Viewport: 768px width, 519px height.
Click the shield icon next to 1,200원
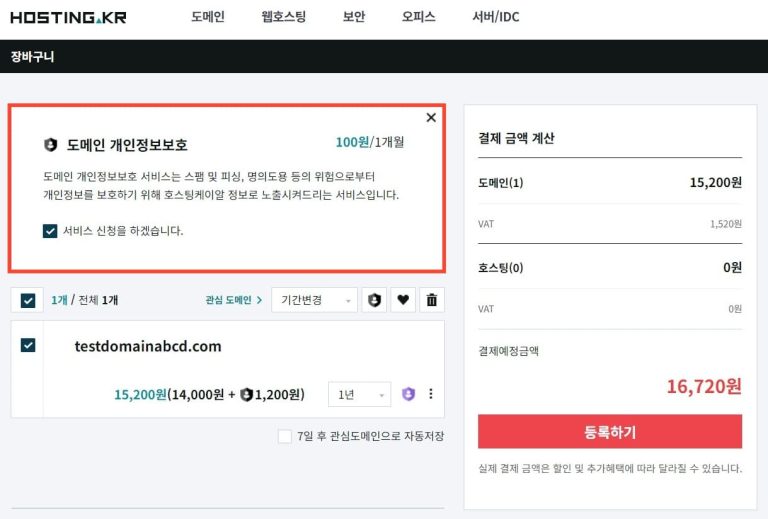pos(246,395)
